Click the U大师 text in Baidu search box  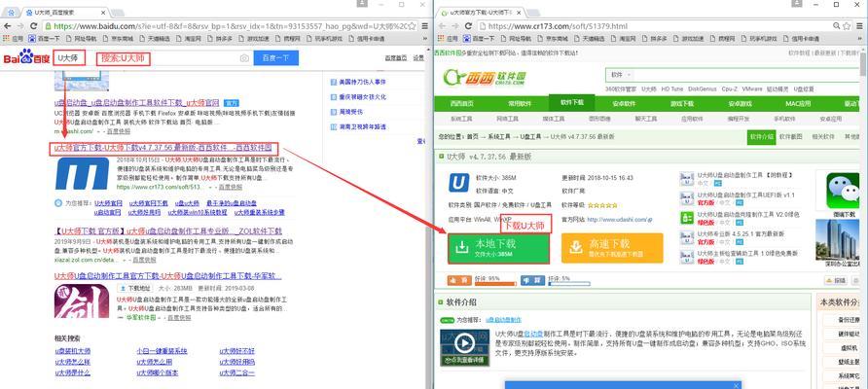tap(68, 58)
